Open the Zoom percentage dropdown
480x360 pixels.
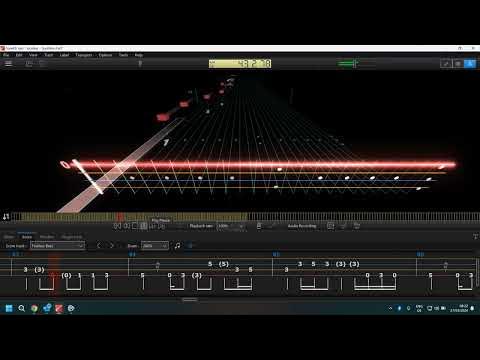[155, 246]
